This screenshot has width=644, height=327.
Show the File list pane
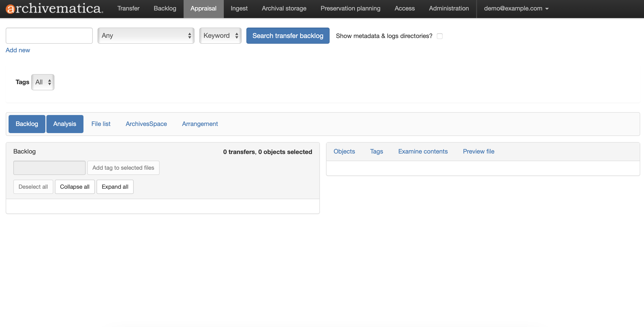101,124
